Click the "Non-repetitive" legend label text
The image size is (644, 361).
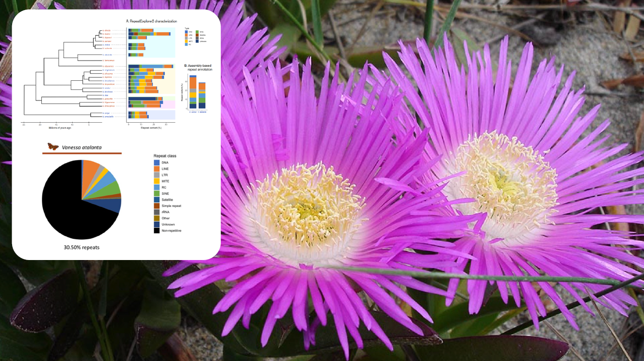click(x=172, y=231)
